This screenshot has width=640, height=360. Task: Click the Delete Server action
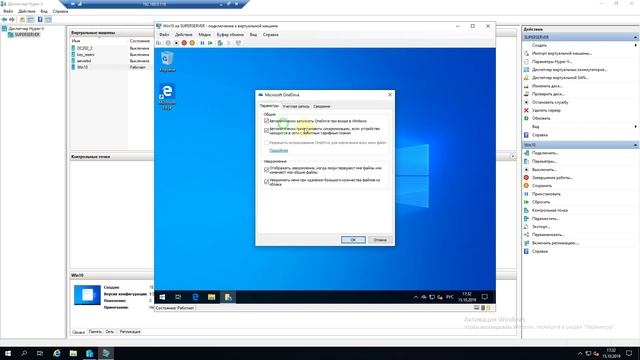(546, 110)
